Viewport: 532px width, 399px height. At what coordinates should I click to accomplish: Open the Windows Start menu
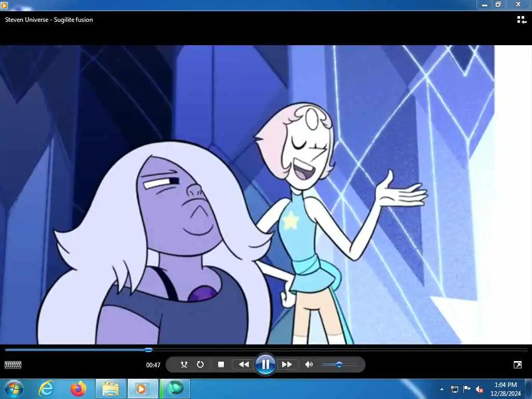14,389
